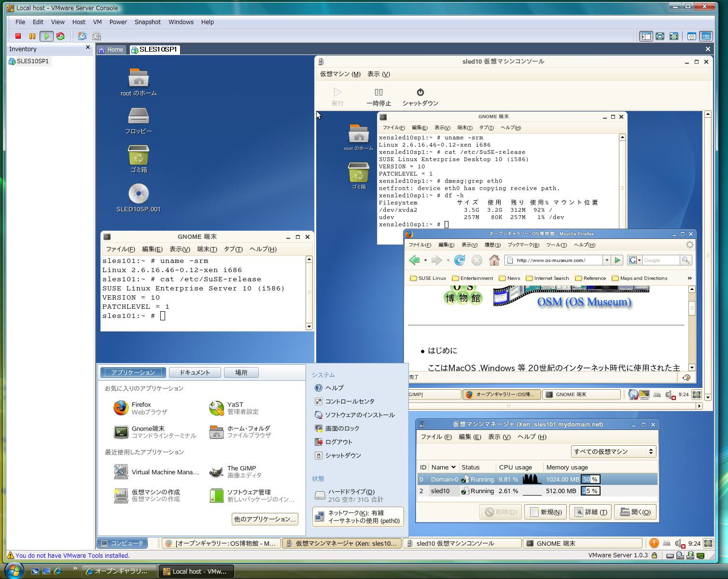Expand the bookmarks toolbar overflow chevron
728x579 pixels.
[x=689, y=278]
